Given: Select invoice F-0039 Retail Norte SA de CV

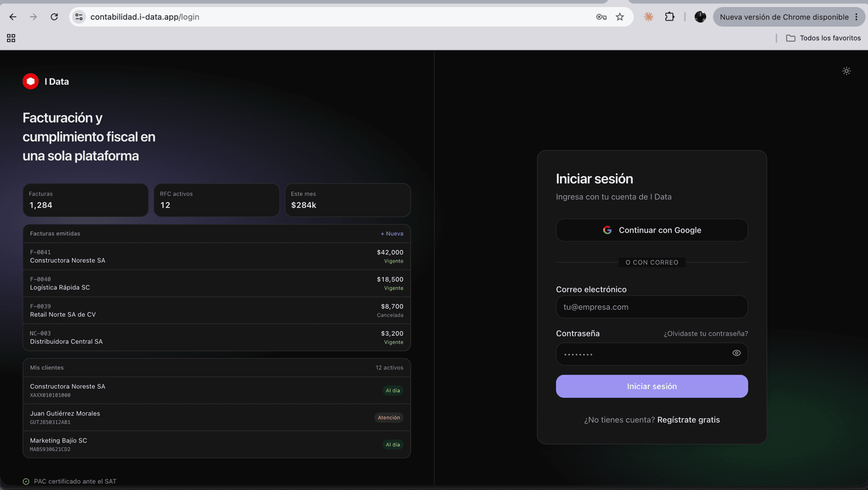Looking at the screenshot, I should (216, 310).
